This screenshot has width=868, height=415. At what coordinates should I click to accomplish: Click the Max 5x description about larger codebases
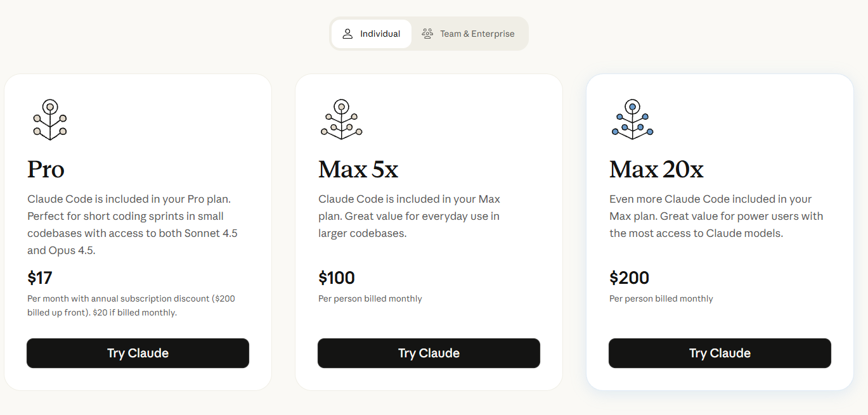(409, 216)
